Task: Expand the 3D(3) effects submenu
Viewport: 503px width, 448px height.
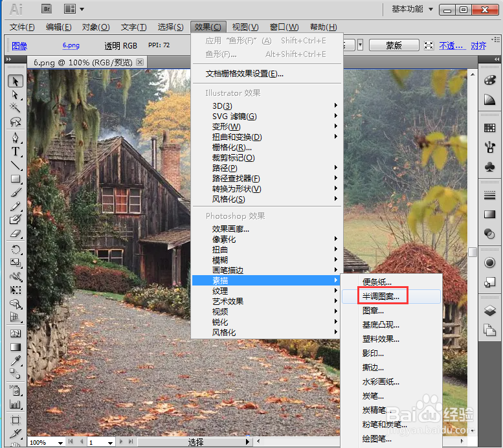Action: pos(267,106)
